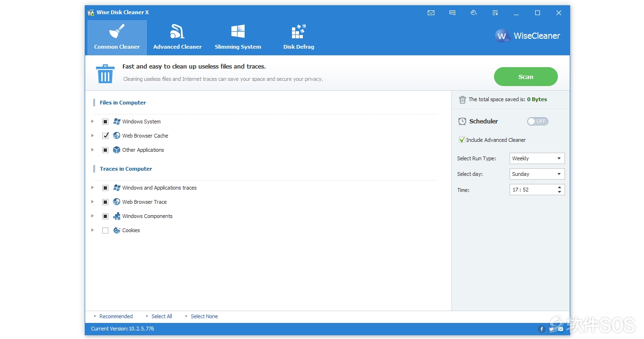Viewport: 644px width, 339px height.
Task: Toggle the Windows System checkbox
Action: (x=105, y=122)
